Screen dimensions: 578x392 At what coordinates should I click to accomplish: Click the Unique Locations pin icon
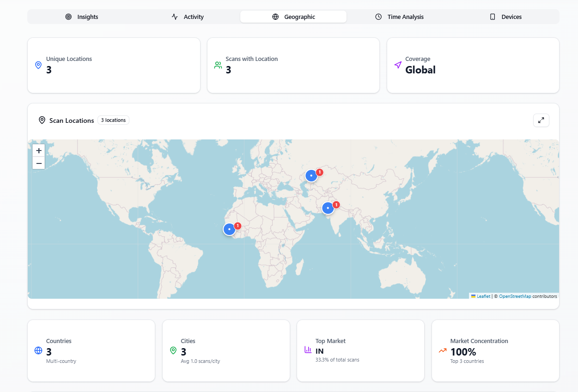click(x=38, y=65)
